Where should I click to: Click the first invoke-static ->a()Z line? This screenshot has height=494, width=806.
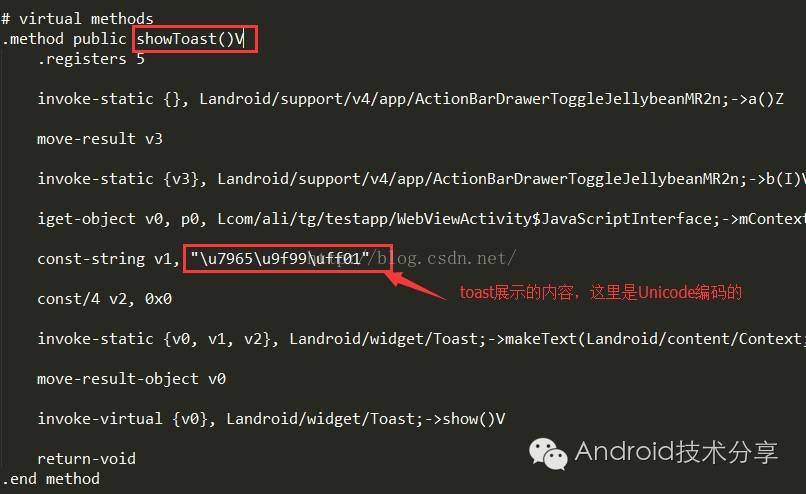(410, 99)
